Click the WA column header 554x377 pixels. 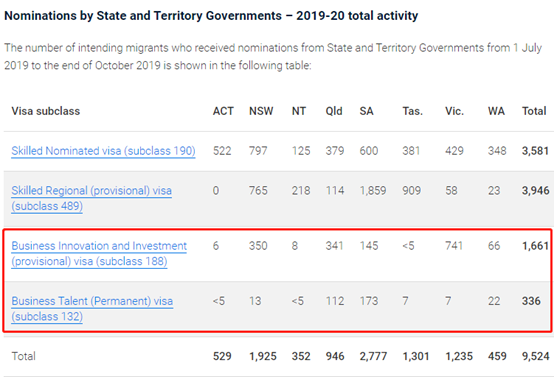point(496,111)
